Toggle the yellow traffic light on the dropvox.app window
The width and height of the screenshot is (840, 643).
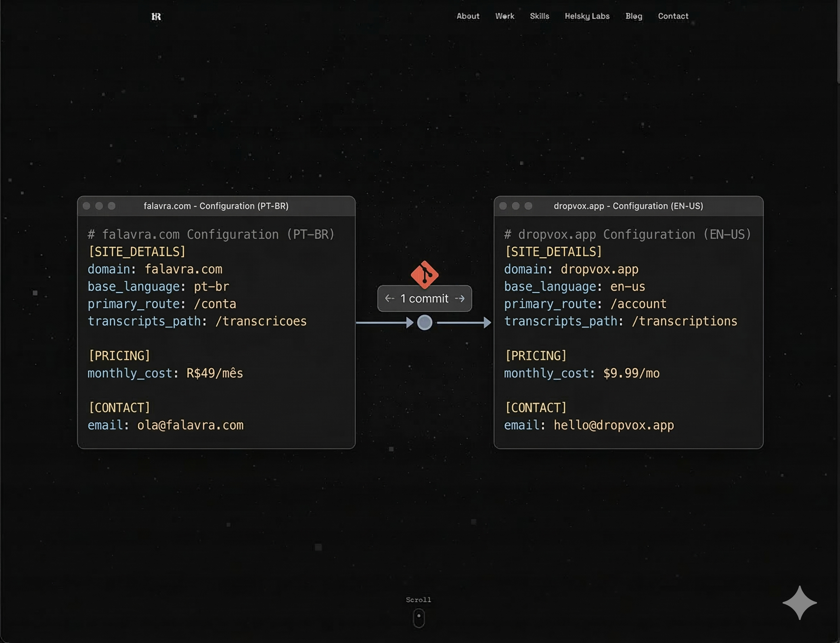(516, 206)
